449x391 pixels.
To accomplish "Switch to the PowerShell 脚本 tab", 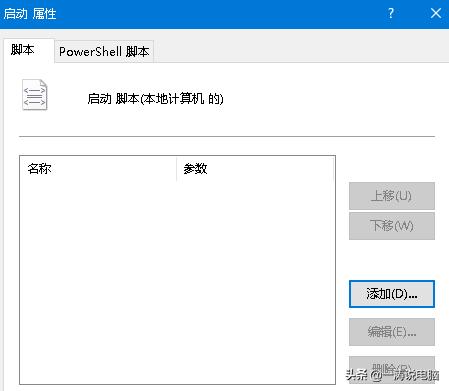I will [104, 51].
